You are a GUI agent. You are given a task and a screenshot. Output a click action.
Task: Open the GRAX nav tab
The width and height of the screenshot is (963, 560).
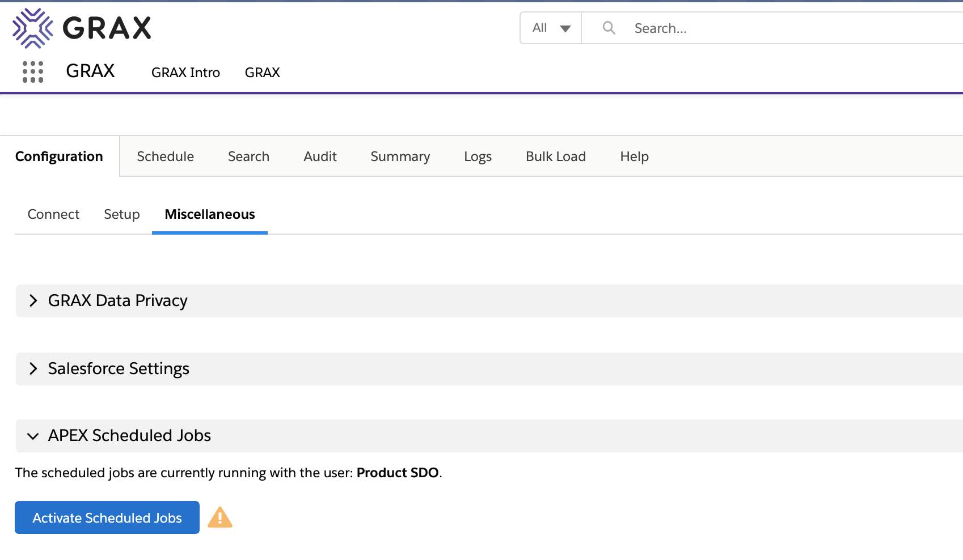coord(263,73)
